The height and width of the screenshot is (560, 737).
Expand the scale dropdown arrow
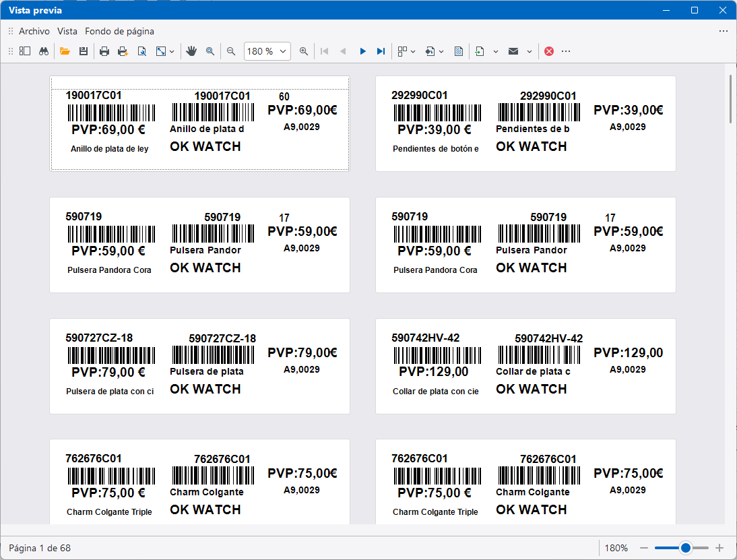(x=172, y=52)
